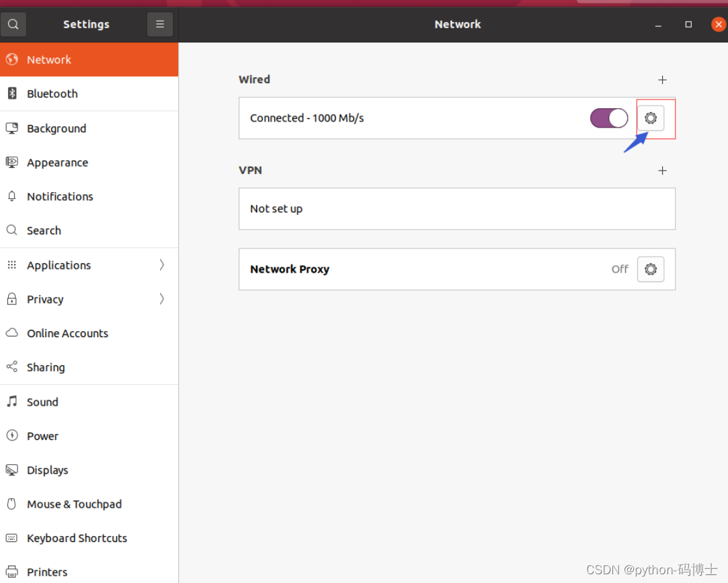Open the Online Accounts panel
This screenshot has height=583, width=728.
89,333
